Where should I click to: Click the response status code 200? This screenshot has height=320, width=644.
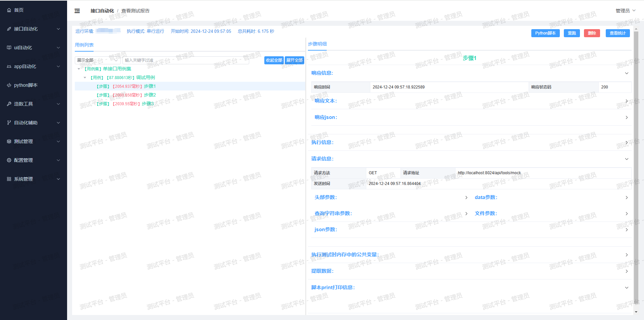[x=604, y=87]
